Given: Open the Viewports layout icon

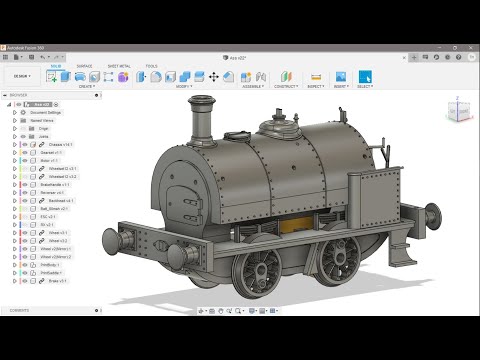Looking at the screenshot, I should pyautogui.click(x=272, y=311).
